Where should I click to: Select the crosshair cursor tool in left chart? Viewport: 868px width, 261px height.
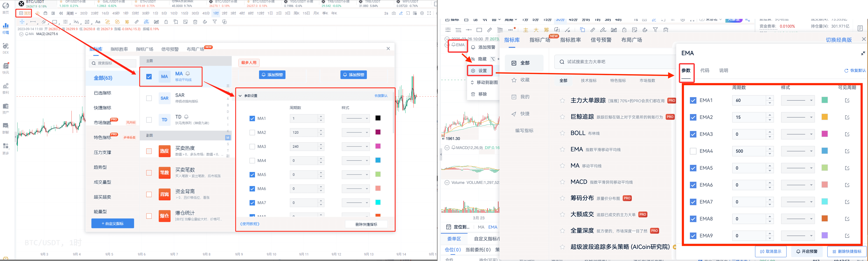[x=22, y=22]
